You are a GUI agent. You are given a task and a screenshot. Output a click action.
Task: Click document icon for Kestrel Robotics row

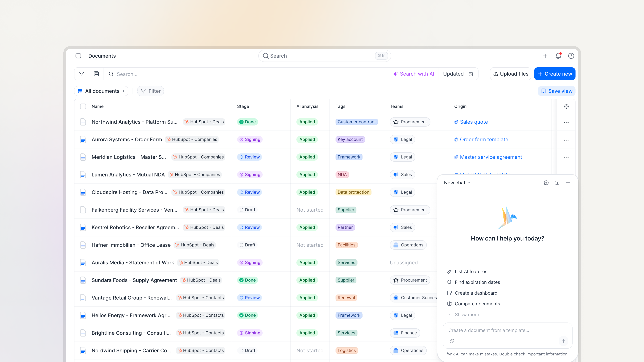(83, 228)
